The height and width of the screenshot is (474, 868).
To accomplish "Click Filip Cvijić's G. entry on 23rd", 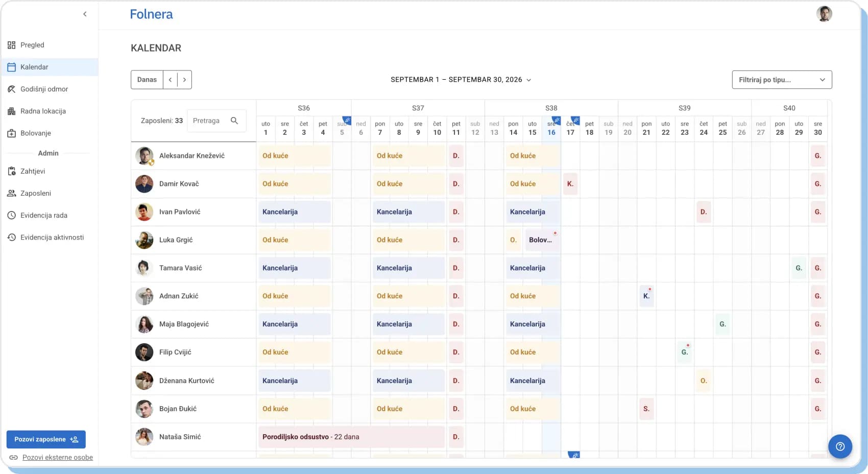I will click(685, 352).
